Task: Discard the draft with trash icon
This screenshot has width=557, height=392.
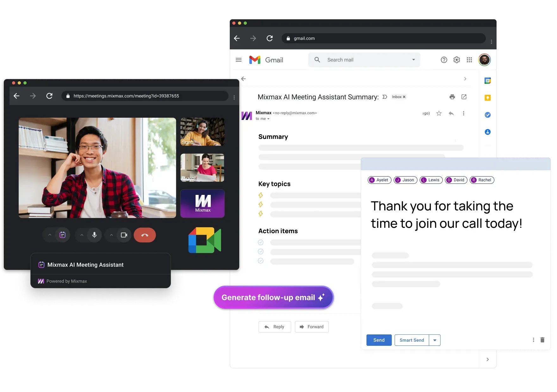Action: [x=542, y=340]
